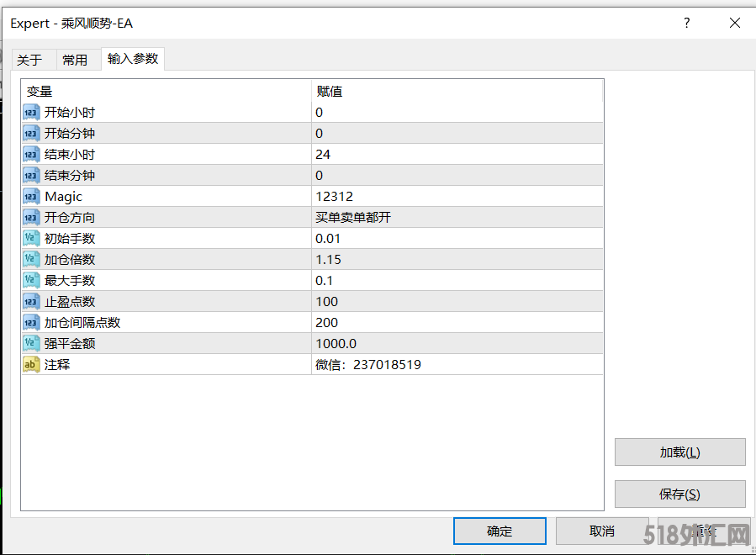Click the integer icon beside 结束小时

(31, 155)
